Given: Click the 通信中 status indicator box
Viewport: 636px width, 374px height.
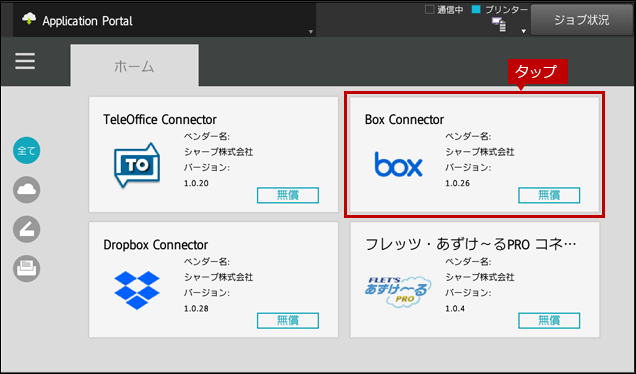Looking at the screenshot, I should (429, 9).
